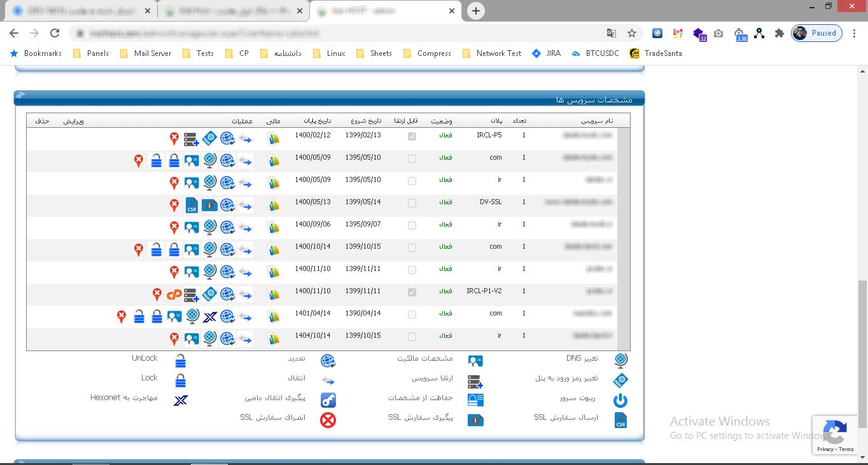The width and height of the screenshot is (868, 465).
Task: Open the JIRA bookmark
Action: point(547,53)
